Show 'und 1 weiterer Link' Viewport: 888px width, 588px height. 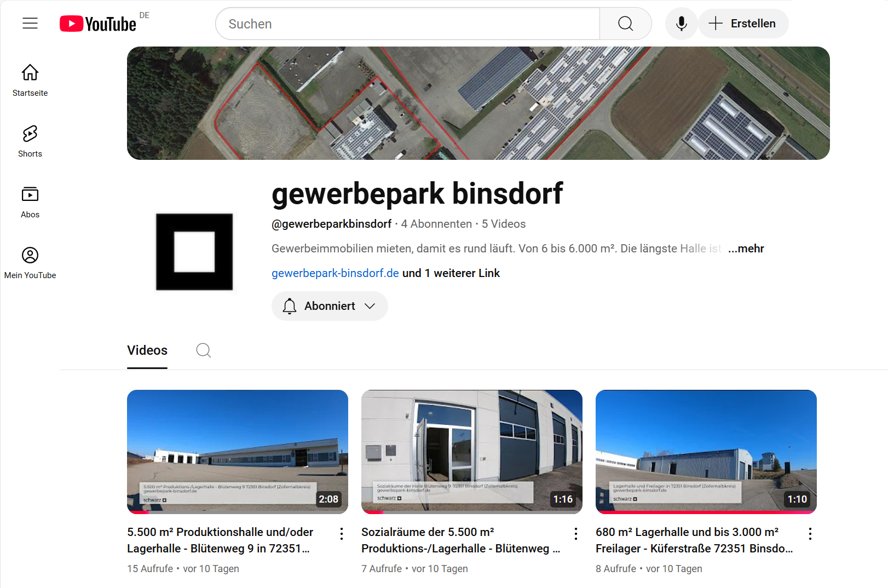[x=451, y=273]
